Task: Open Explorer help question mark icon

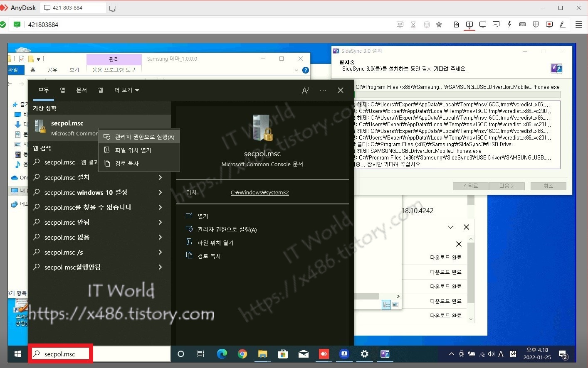Action: pyautogui.click(x=305, y=70)
